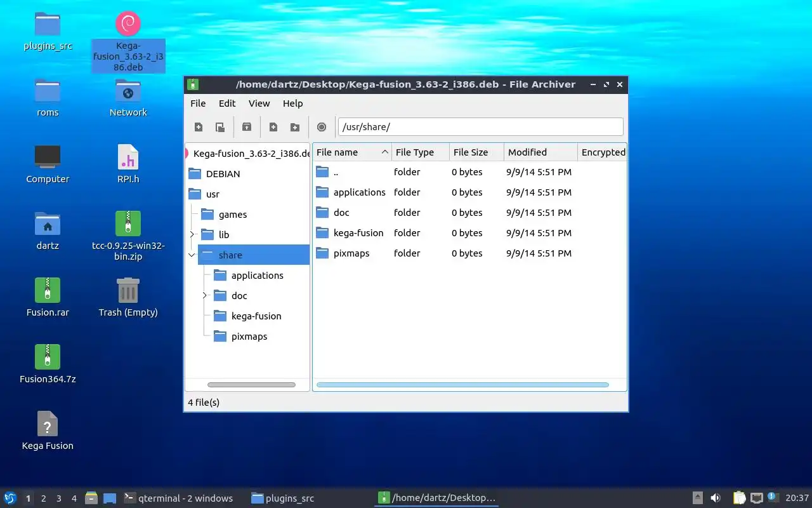
Task: Click the update notifier tray icon
Action: coord(773,497)
